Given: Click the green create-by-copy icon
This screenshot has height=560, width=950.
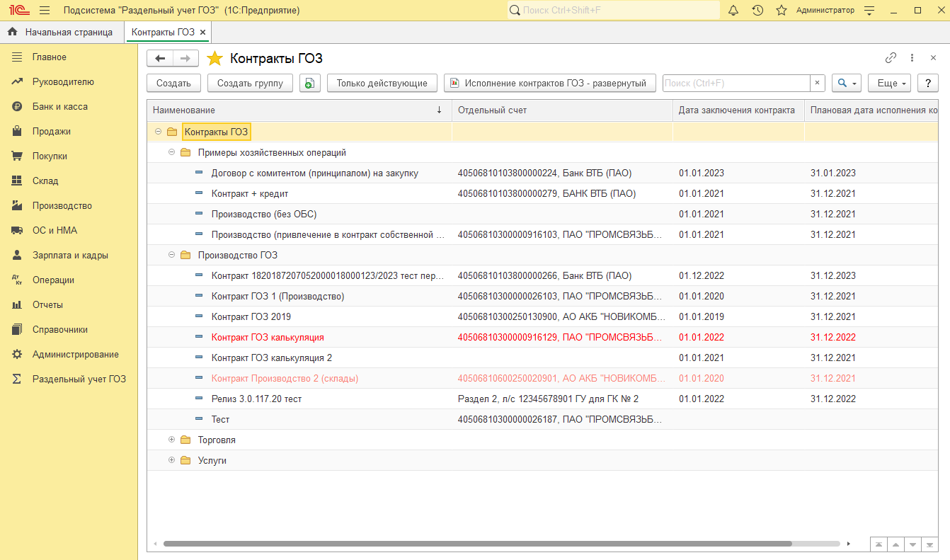Looking at the screenshot, I should [x=310, y=83].
